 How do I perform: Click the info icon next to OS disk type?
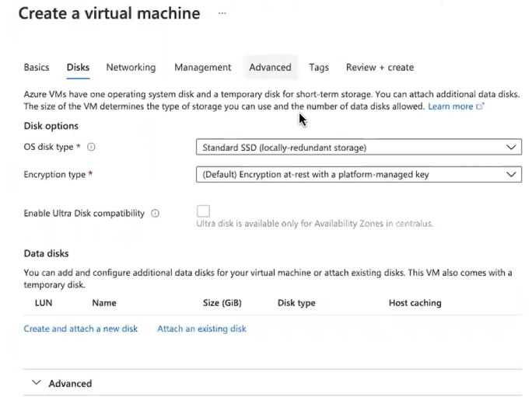pyautogui.click(x=91, y=147)
